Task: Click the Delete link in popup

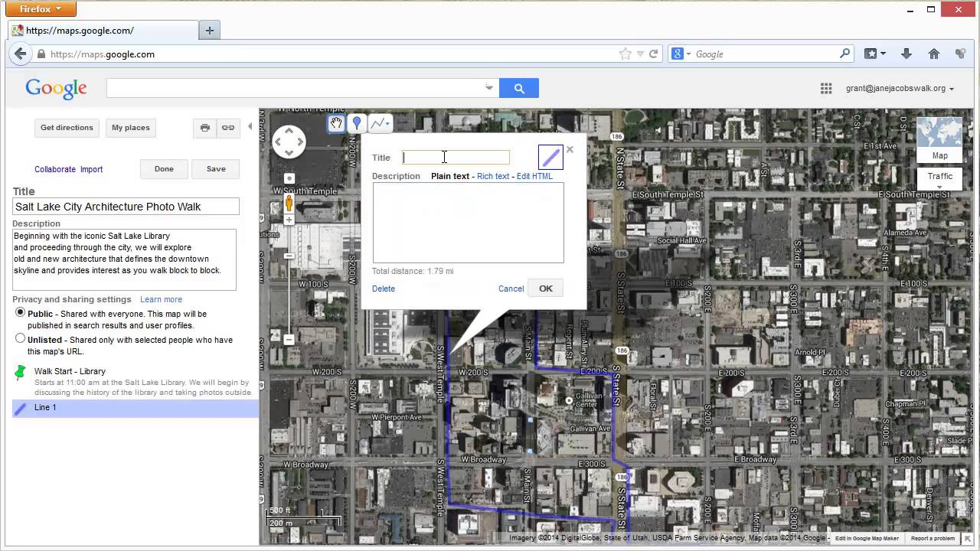Action: (x=384, y=289)
